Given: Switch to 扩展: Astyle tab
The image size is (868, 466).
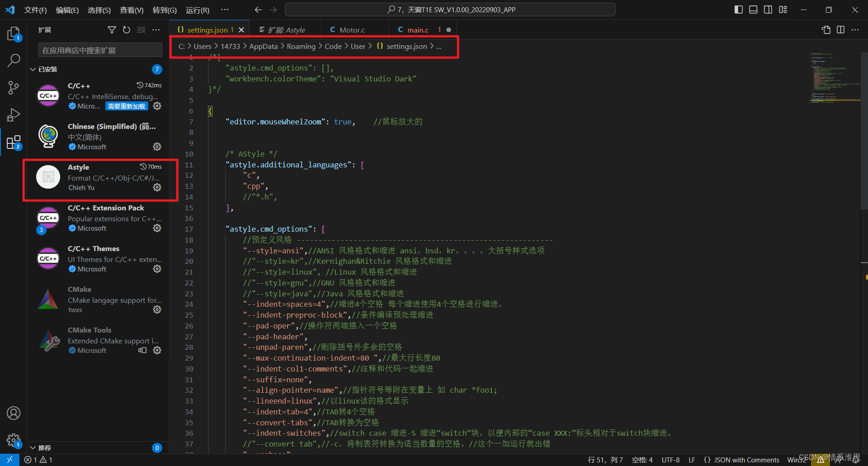Looking at the screenshot, I should 285,30.
